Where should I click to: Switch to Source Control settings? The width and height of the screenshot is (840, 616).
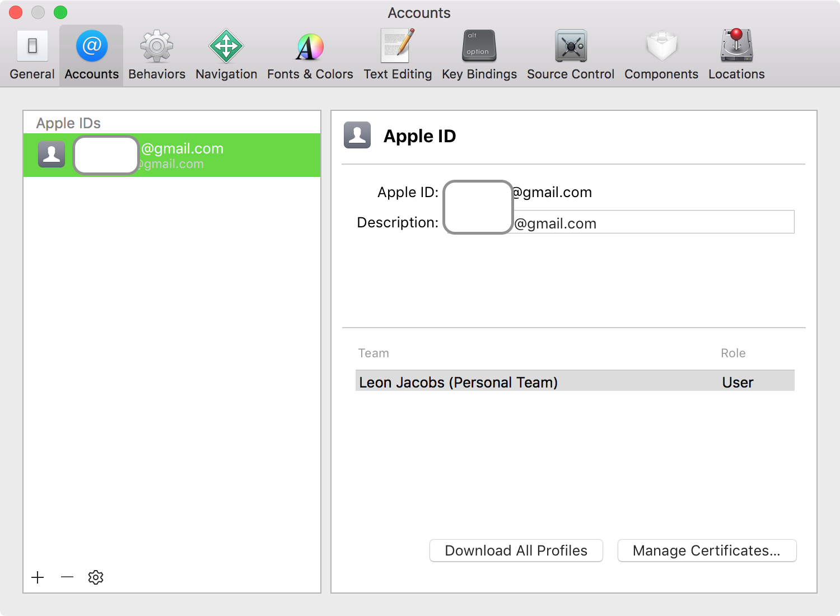point(570,54)
